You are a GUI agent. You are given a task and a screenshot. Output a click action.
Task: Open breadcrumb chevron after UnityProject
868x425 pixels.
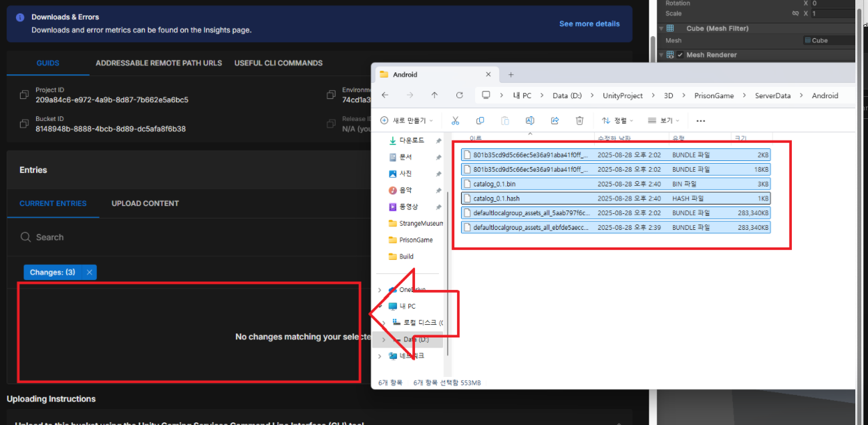(x=653, y=96)
